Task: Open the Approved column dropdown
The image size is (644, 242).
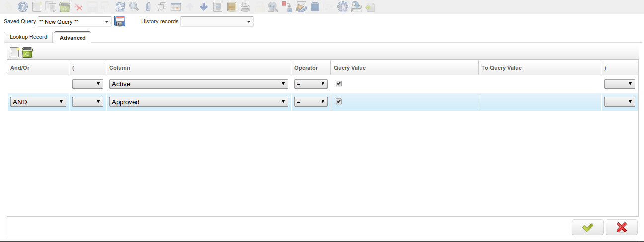Action: pos(199,102)
